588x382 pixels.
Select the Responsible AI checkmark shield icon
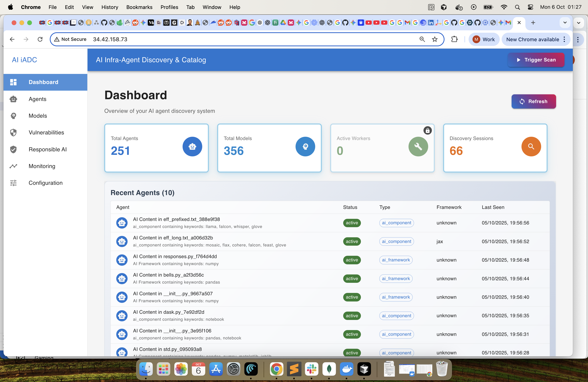[x=13, y=149]
